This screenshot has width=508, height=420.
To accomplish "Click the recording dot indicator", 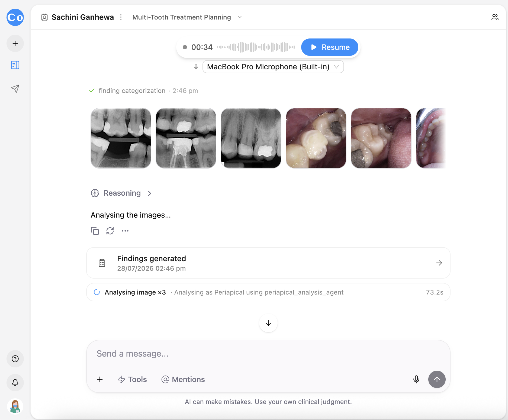I will (185, 47).
